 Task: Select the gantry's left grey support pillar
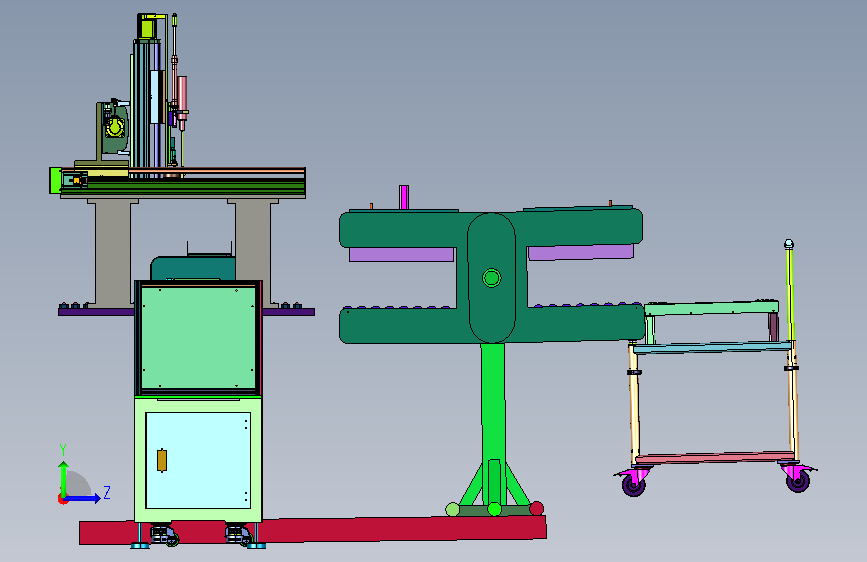[113, 252]
